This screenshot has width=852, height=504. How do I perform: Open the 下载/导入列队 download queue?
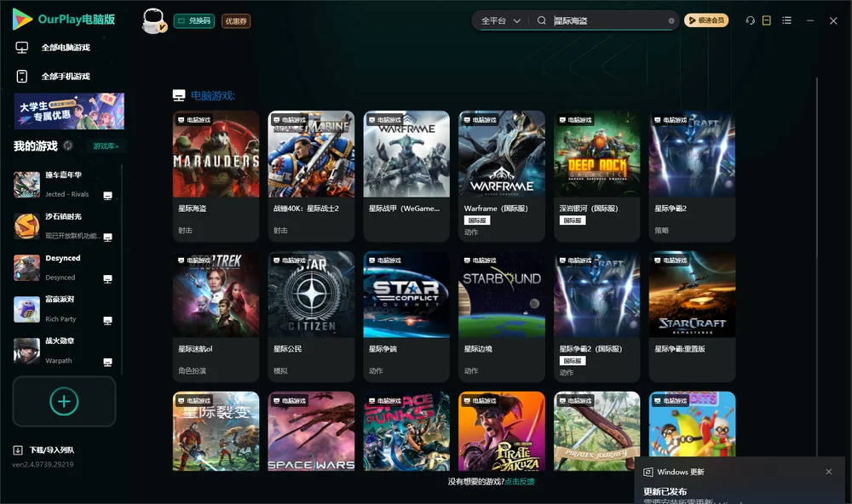(44, 450)
